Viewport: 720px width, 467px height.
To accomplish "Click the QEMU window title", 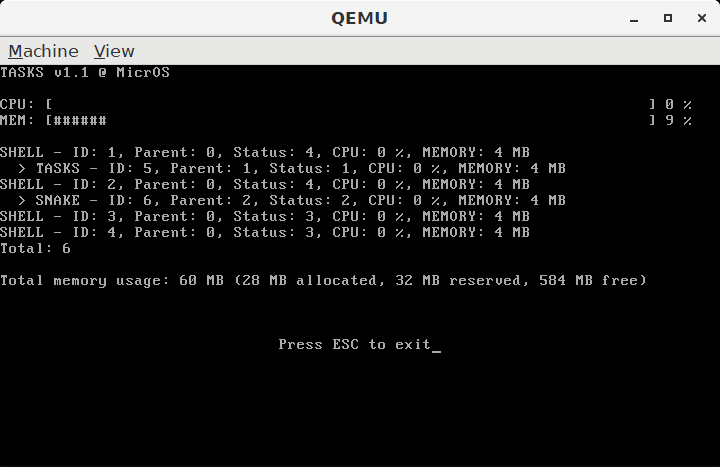I will (360, 18).
